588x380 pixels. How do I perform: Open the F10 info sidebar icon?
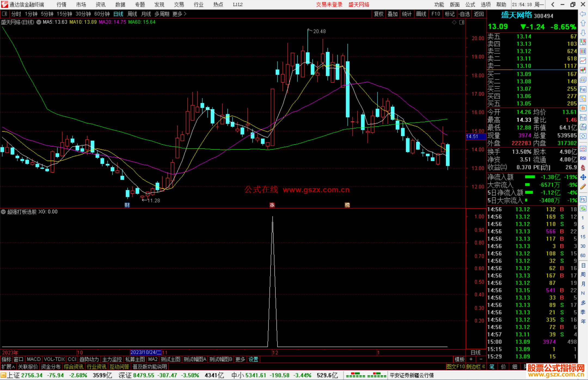[583, 89]
